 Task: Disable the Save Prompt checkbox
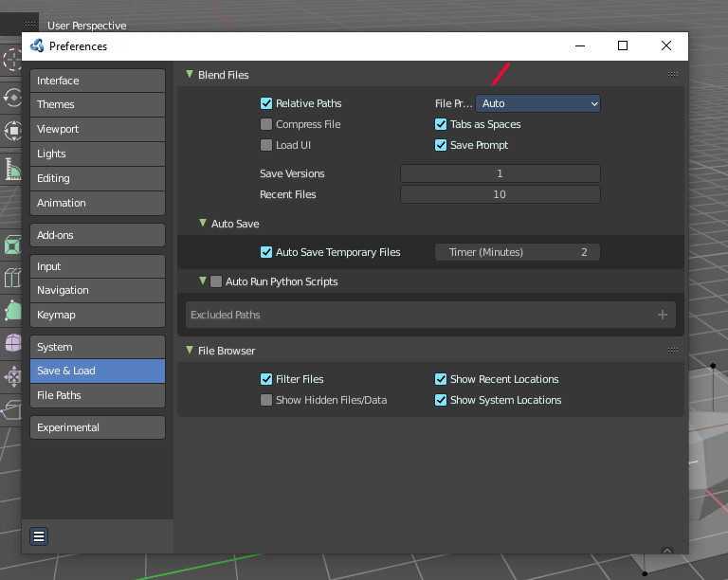(x=441, y=145)
